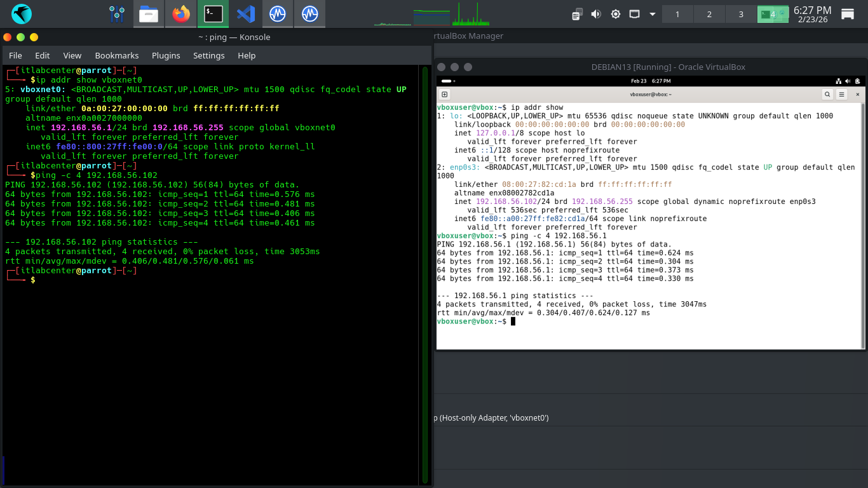Image resolution: width=868 pixels, height=488 pixels.
Task: Click the guest terminal search icon
Action: (827, 94)
